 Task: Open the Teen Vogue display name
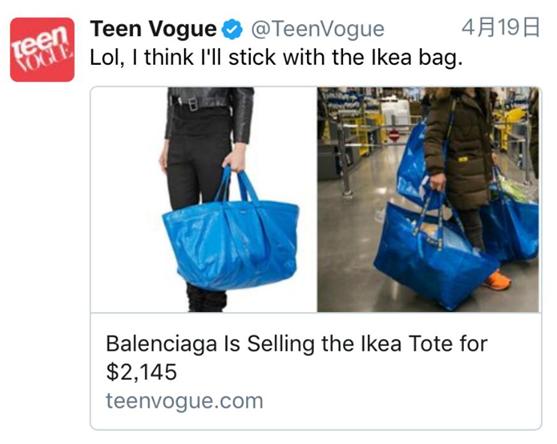[x=153, y=29]
